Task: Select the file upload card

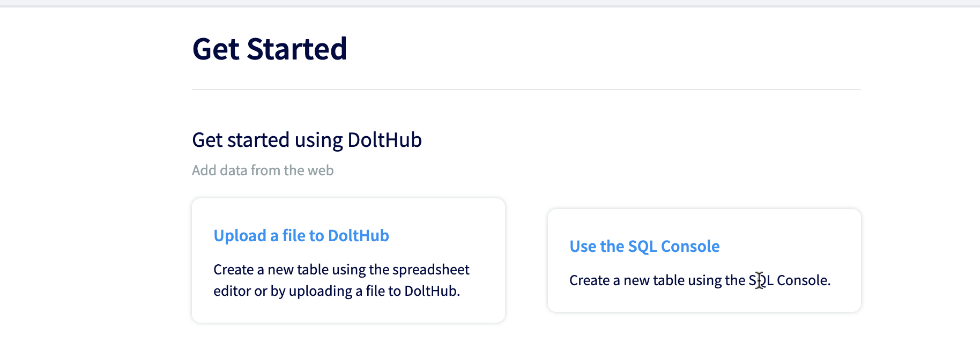Action: [348, 260]
